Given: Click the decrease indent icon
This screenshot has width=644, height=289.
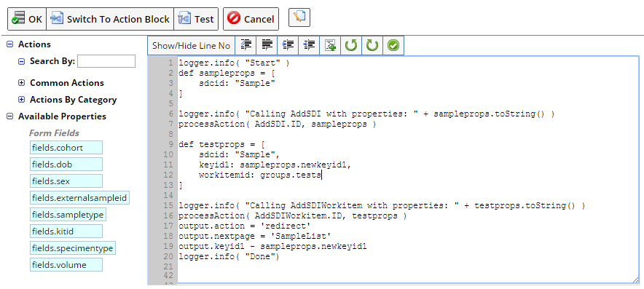Looking at the screenshot, I should coord(310,46).
